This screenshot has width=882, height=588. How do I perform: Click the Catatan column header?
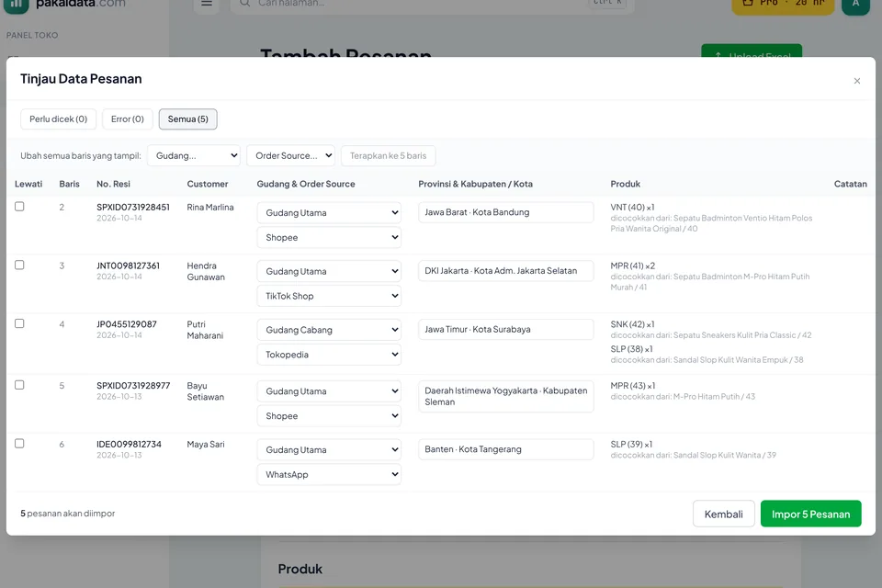pos(850,184)
